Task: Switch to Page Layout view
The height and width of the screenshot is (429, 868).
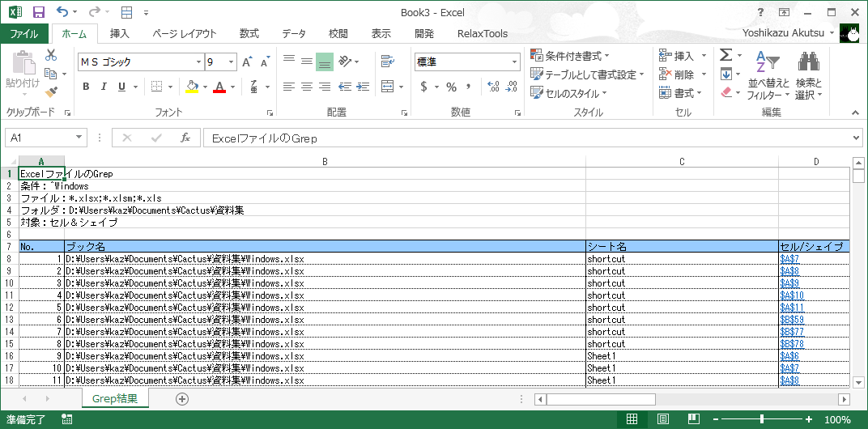Action: [x=662, y=419]
